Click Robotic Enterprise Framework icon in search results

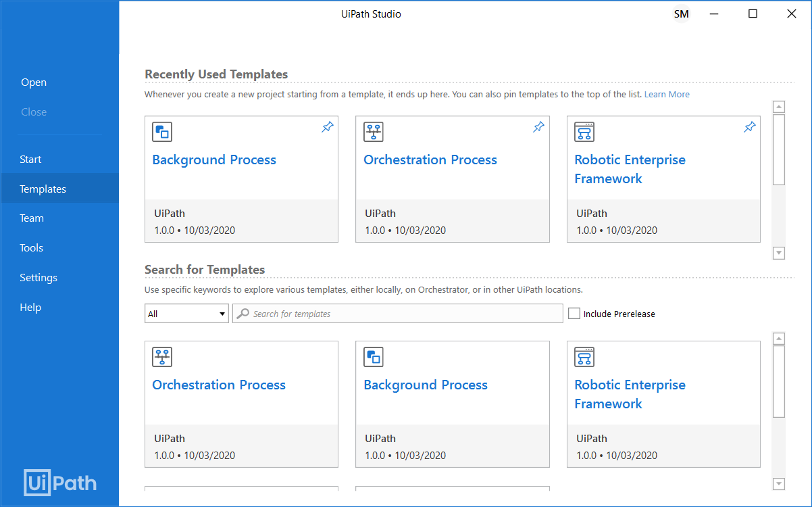click(x=584, y=357)
